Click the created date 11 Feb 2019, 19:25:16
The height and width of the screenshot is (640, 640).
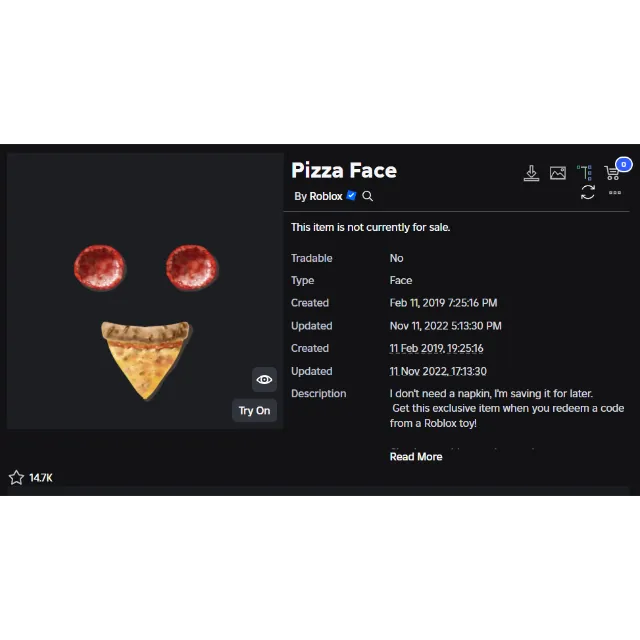[436, 349]
